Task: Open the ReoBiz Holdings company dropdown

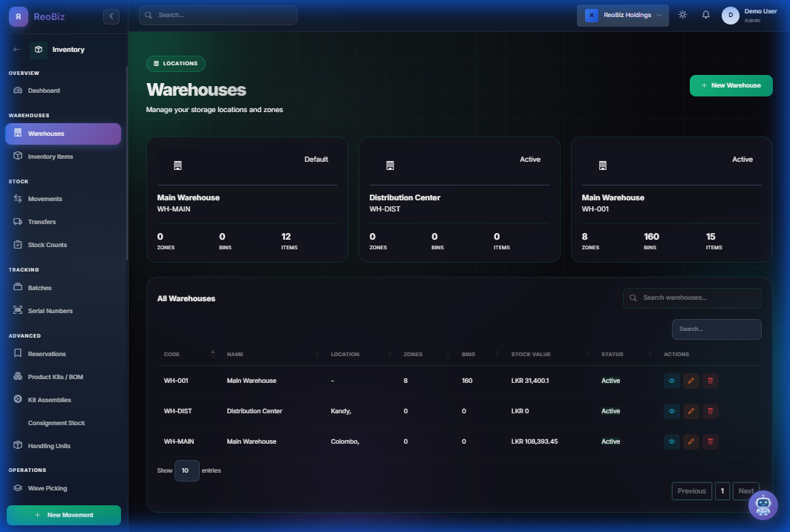Action: pos(622,16)
